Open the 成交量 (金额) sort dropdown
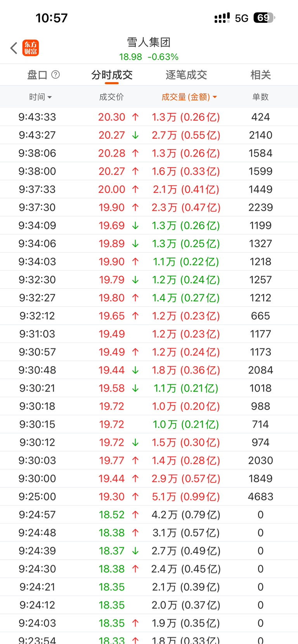The height and width of the screenshot is (644, 298). pyautogui.click(x=189, y=97)
